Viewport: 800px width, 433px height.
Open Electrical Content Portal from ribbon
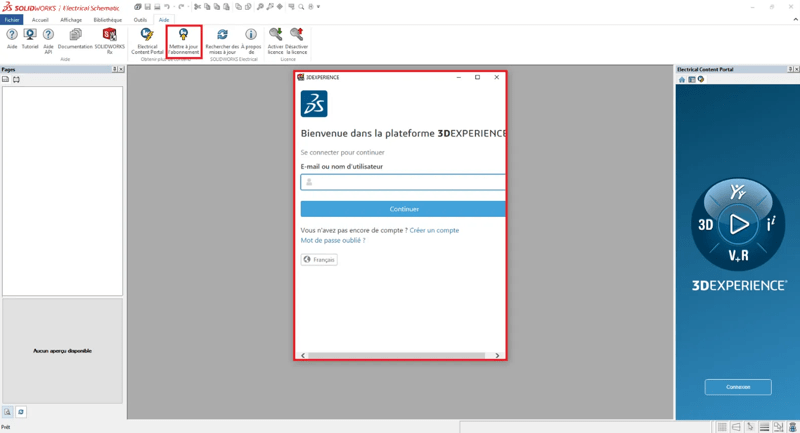pos(147,38)
